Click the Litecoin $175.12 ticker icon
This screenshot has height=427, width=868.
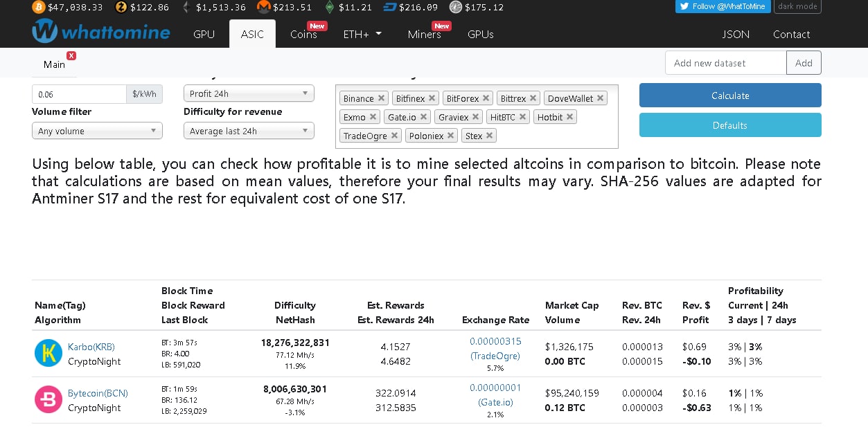(x=455, y=7)
